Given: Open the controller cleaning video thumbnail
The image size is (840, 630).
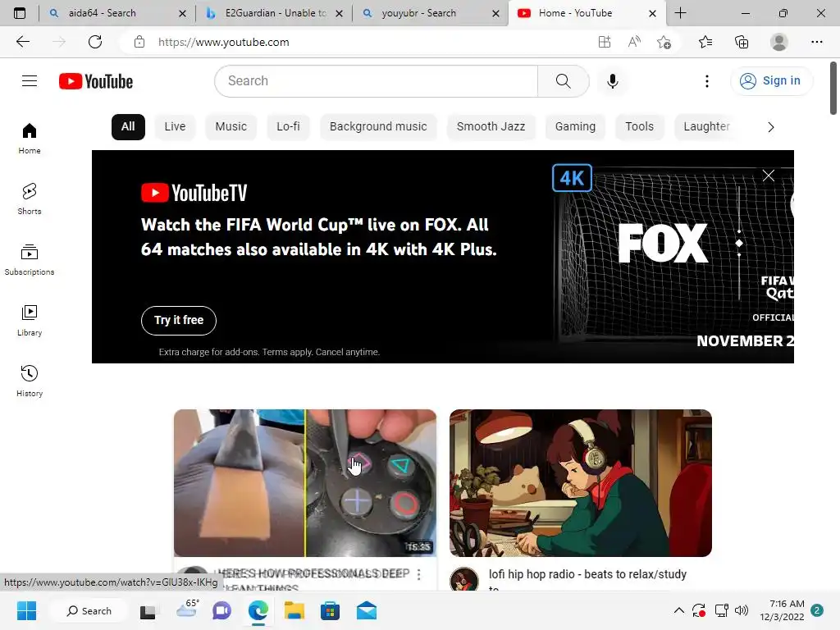Looking at the screenshot, I should tap(305, 482).
